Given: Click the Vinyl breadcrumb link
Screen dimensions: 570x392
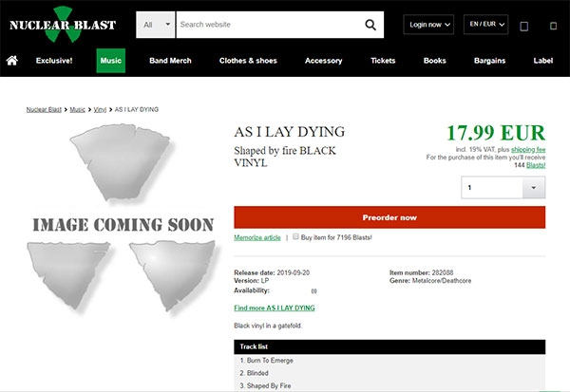Looking at the screenshot, I should pyautogui.click(x=100, y=110).
